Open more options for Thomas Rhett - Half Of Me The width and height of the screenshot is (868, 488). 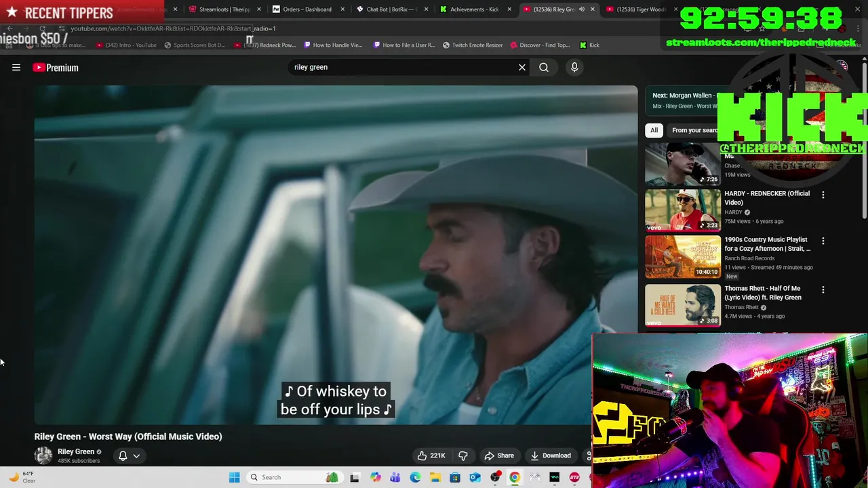(x=823, y=290)
